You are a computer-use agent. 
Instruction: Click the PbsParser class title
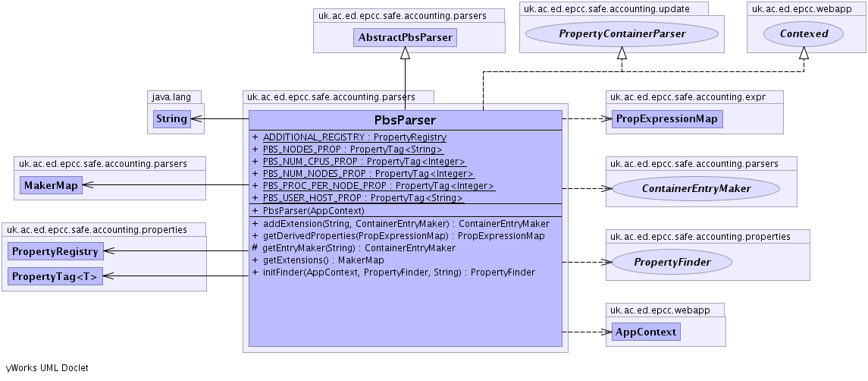405,120
